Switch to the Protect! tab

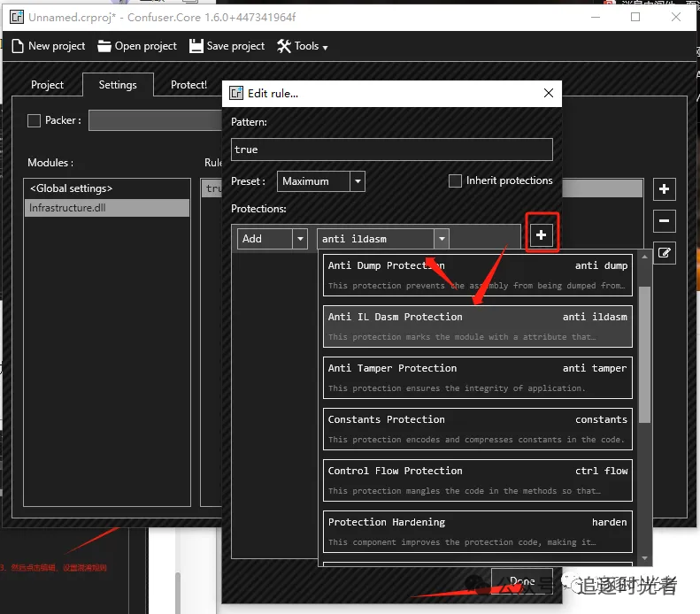click(188, 85)
